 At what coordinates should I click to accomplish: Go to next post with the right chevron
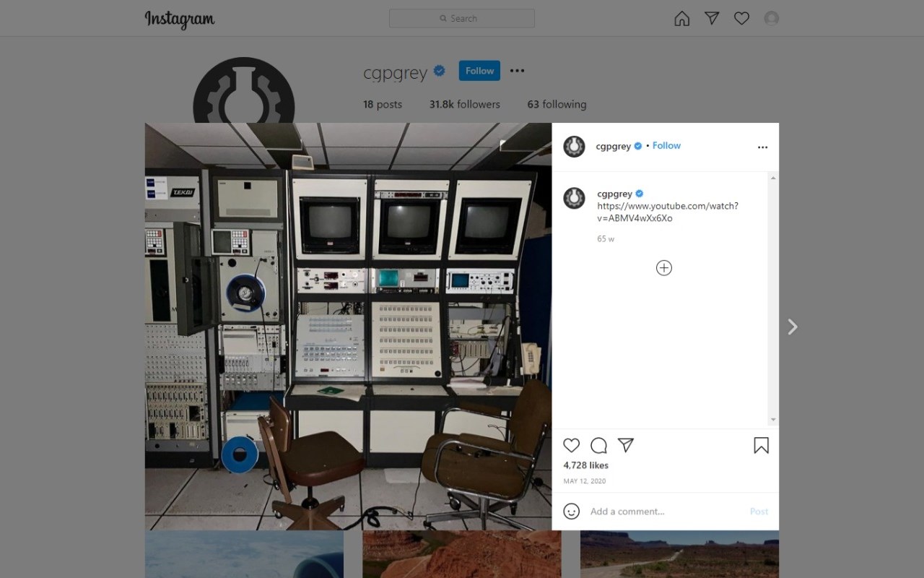793,327
